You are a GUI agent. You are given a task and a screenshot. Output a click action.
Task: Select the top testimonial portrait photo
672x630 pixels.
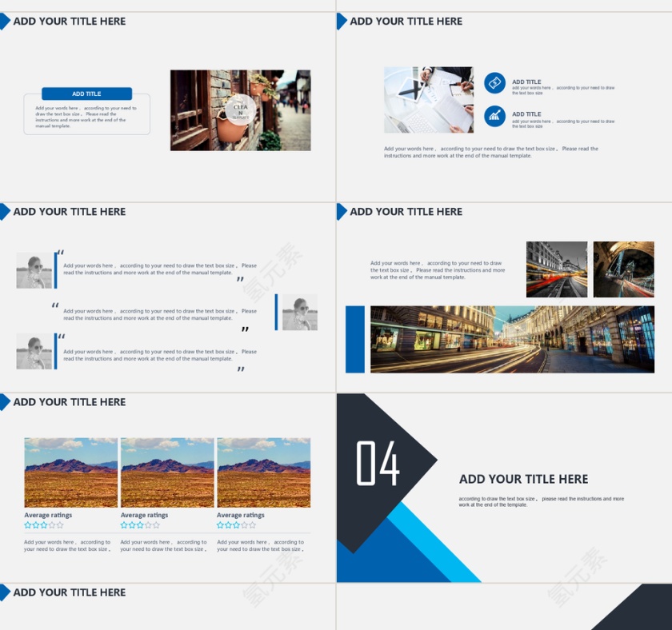tap(34, 271)
